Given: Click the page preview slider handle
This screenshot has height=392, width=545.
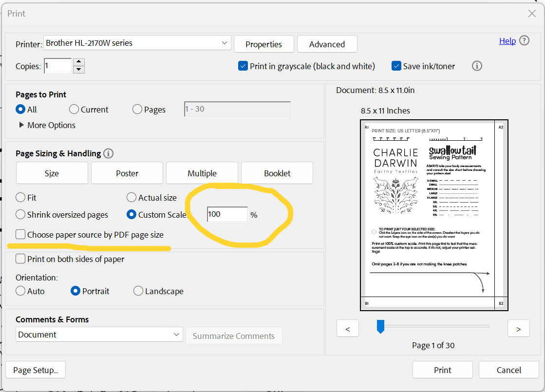Looking at the screenshot, I should [x=380, y=327].
